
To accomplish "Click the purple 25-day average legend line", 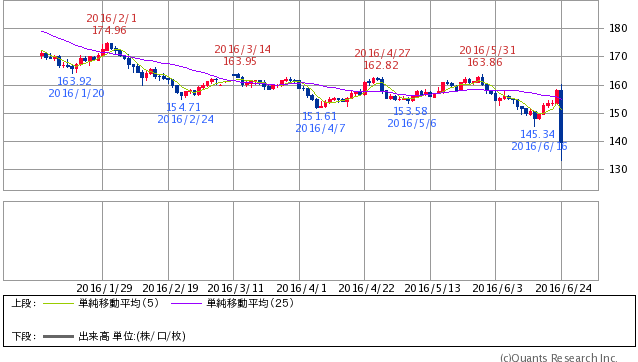I will (x=186, y=303).
